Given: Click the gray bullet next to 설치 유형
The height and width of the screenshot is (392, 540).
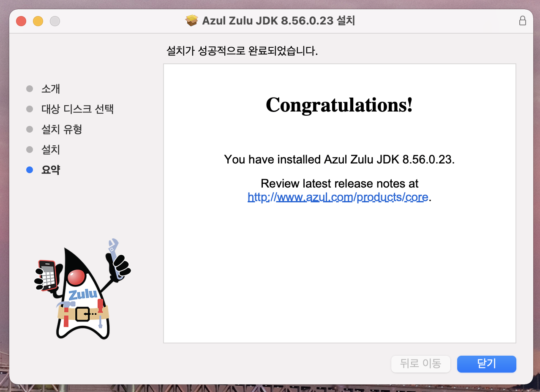Looking at the screenshot, I should coord(30,129).
